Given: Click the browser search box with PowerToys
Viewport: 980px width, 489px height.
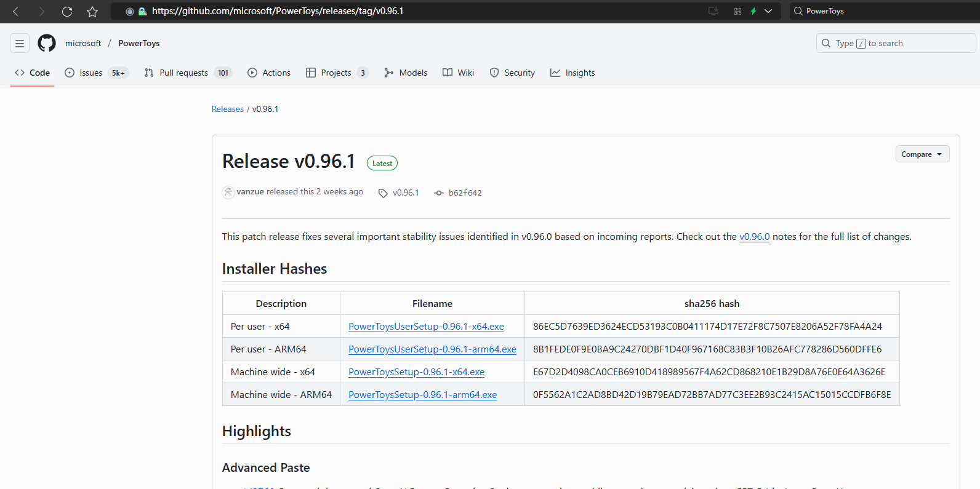Looking at the screenshot, I should click(x=884, y=11).
